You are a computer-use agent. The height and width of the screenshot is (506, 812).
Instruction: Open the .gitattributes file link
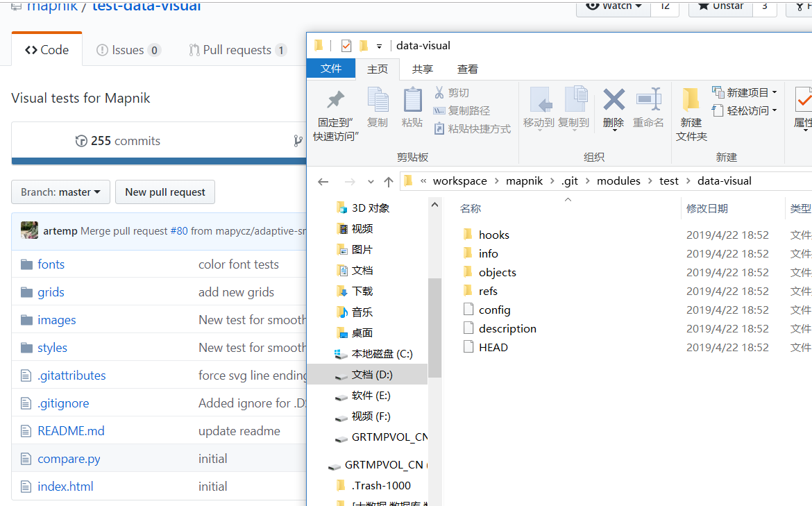tap(71, 376)
